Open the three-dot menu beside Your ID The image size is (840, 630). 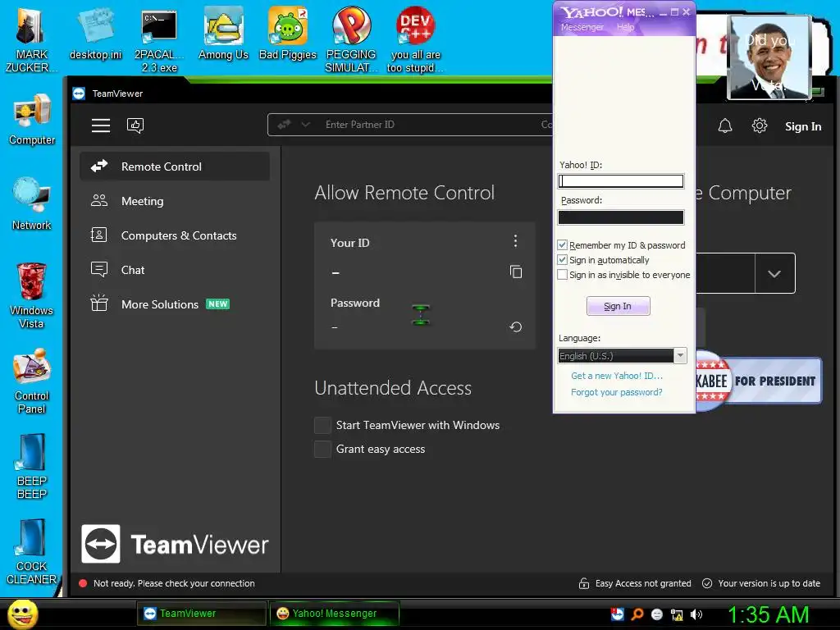[x=515, y=241]
